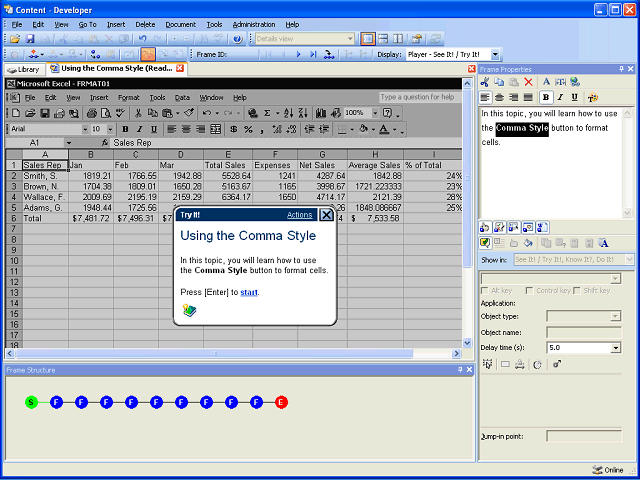Align bubble text right
Image resolution: width=640 pixels, height=480 pixels.
(x=514, y=97)
